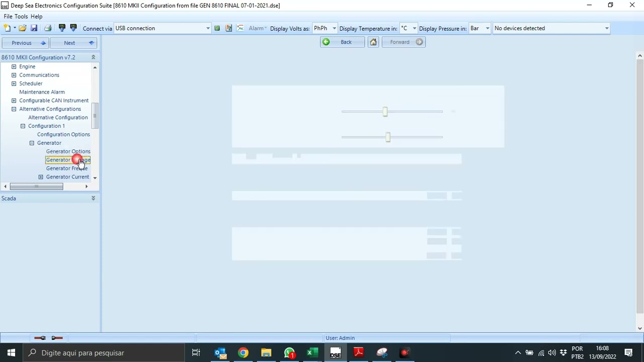644x362 pixels.
Task: Expand the Scheduler tree node
Action: click(x=14, y=83)
